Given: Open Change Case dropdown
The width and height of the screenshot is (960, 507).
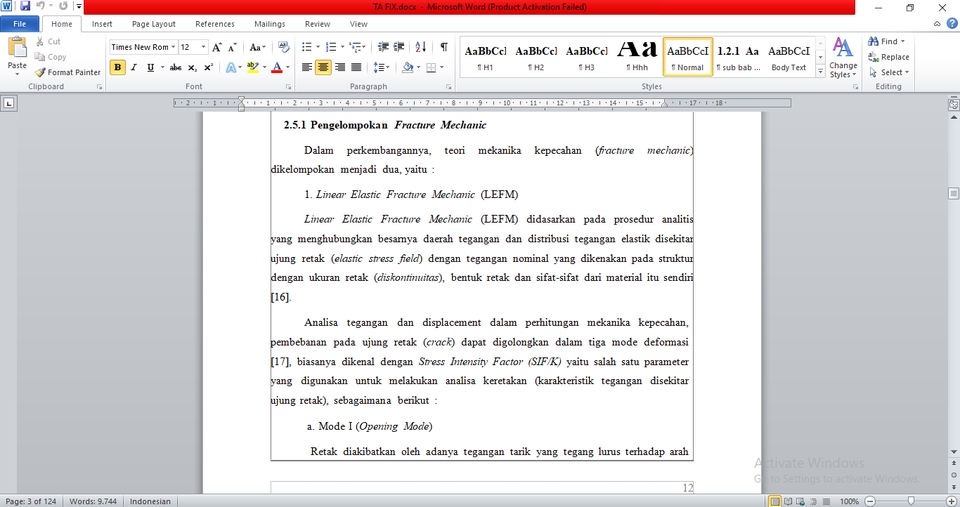Looking at the screenshot, I should (257, 47).
